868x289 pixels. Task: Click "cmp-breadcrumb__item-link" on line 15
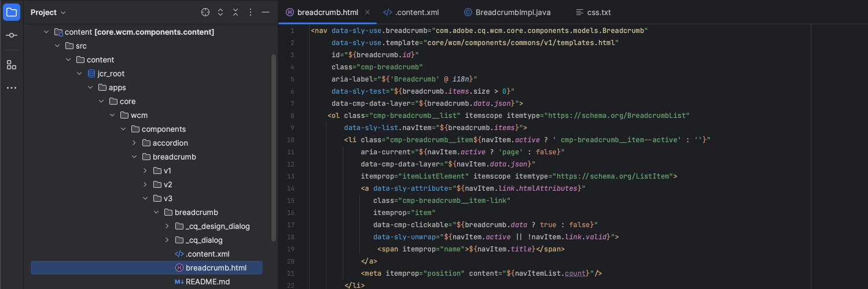(454, 200)
